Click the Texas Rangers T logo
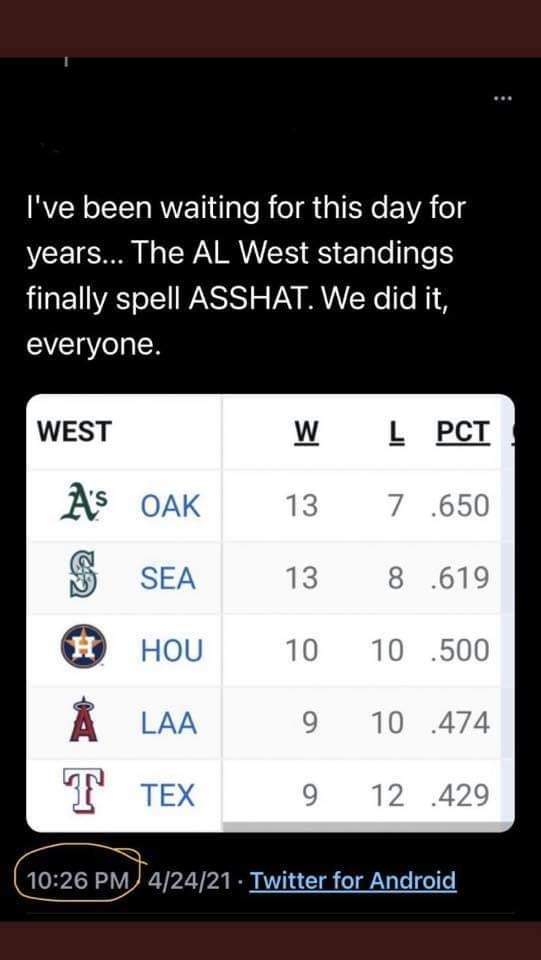This screenshot has height=960, width=541. pos(84,793)
